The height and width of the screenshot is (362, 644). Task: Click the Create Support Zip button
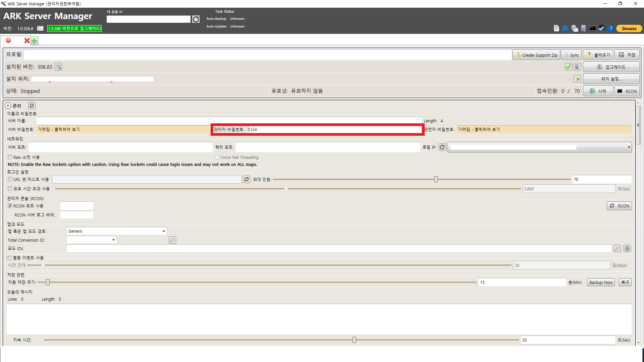click(536, 55)
